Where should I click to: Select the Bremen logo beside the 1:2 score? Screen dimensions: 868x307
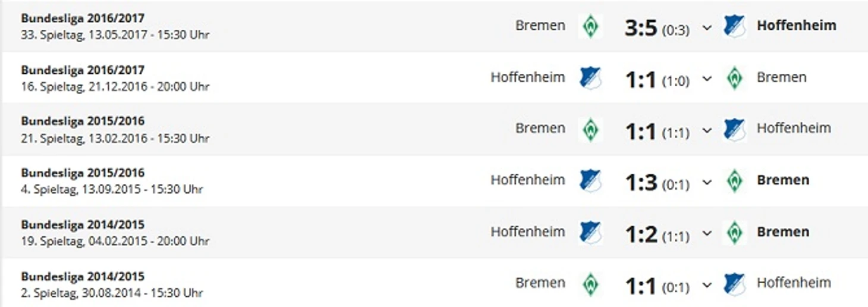[x=734, y=232]
